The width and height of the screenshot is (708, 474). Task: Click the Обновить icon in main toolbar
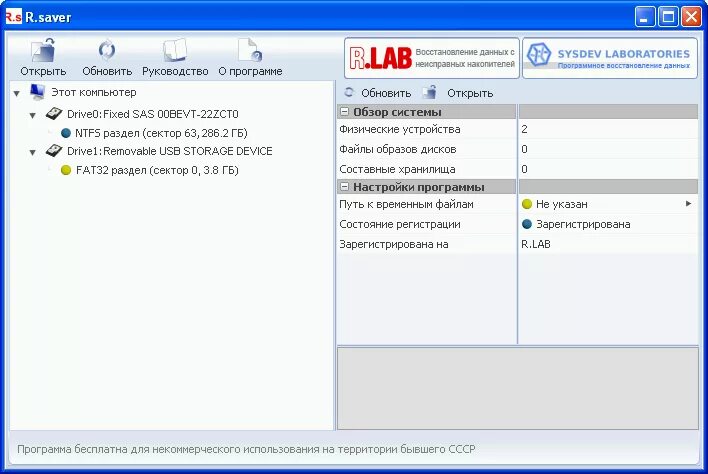[x=107, y=51]
